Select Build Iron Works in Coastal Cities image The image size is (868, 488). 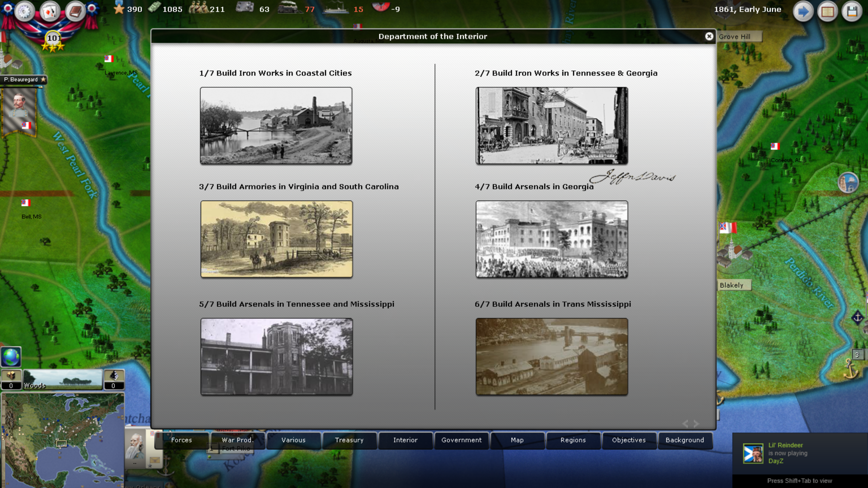click(x=276, y=126)
